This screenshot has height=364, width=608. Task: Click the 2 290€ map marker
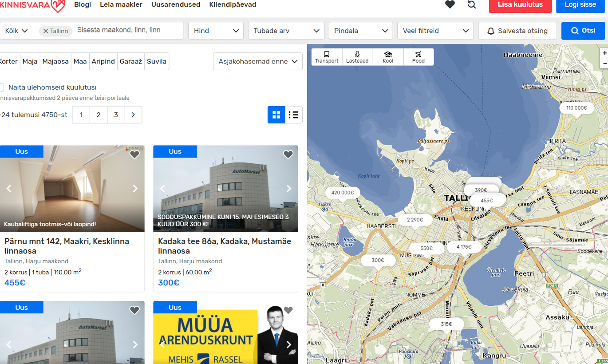415,220
